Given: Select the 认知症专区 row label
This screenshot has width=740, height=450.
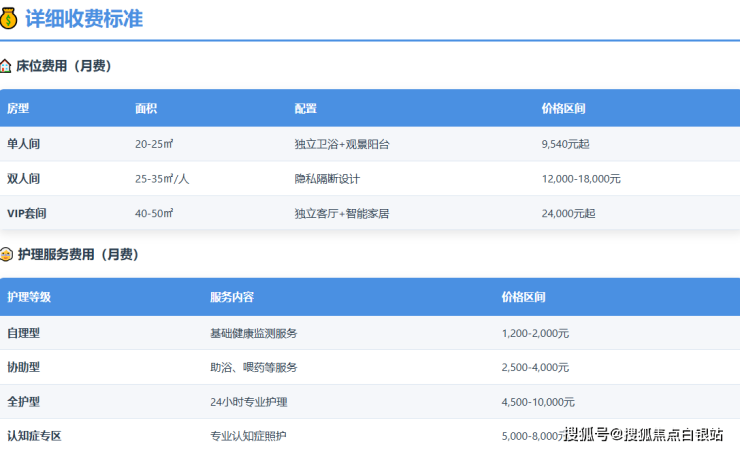Looking at the screenshot, I should [34, 436].
